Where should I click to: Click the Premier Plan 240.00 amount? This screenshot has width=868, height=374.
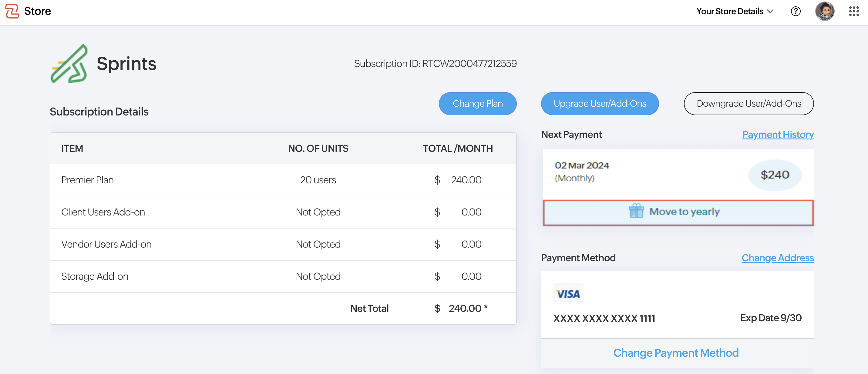(466, 180)
